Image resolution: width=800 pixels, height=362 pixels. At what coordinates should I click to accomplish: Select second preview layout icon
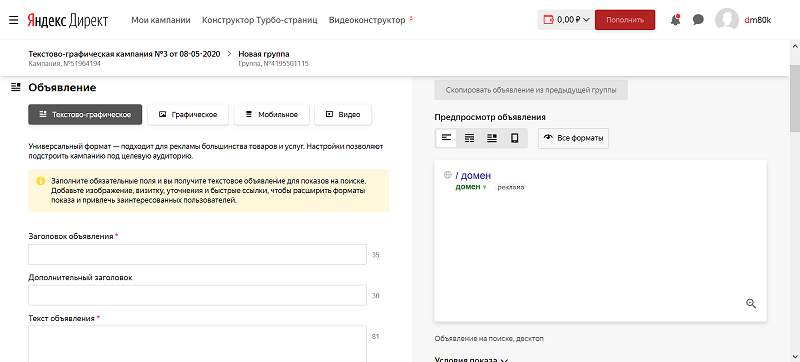469,138
